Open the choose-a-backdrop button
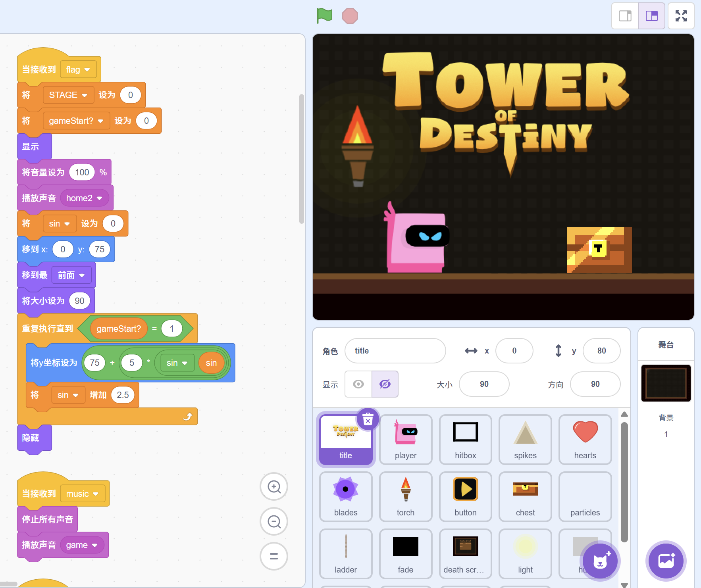The height and width of the screenshot is (588, 701). pos(666,561)
